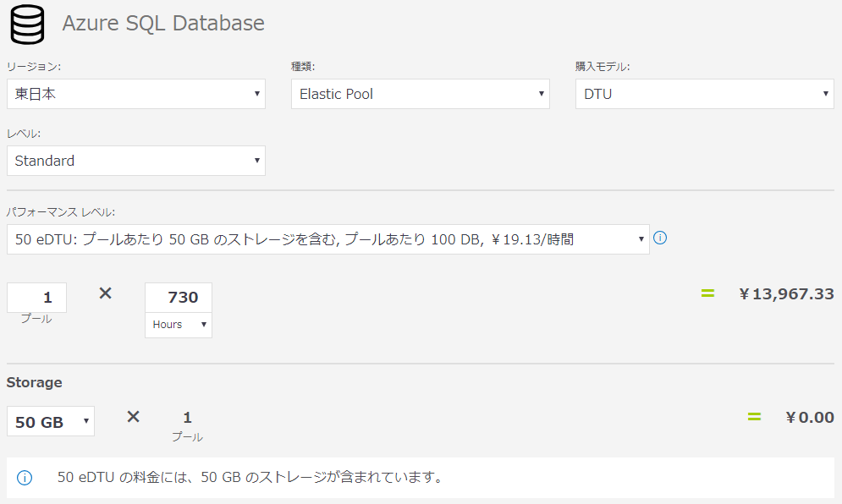
Task: Click the info icon beside performance level dropdown
Action: click(x=660, y=238)
